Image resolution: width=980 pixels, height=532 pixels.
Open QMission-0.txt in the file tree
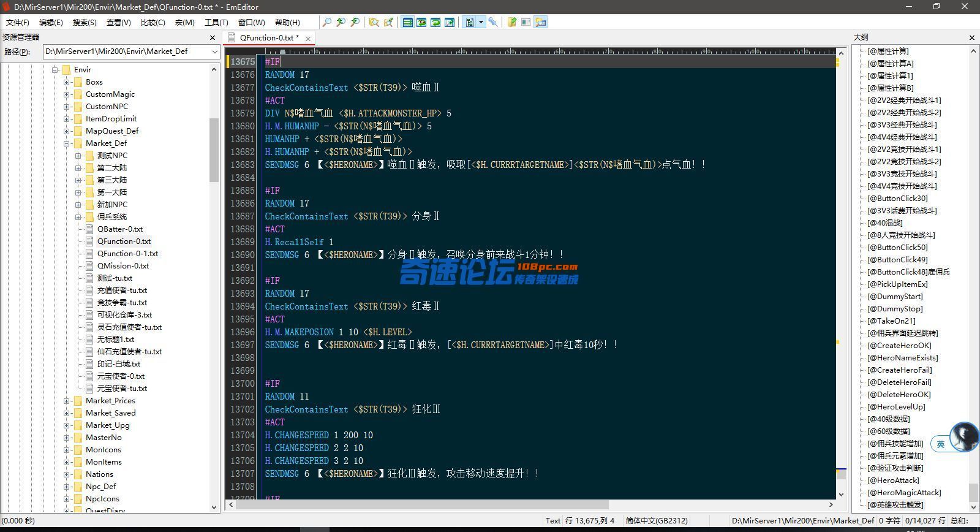[123, 266]
